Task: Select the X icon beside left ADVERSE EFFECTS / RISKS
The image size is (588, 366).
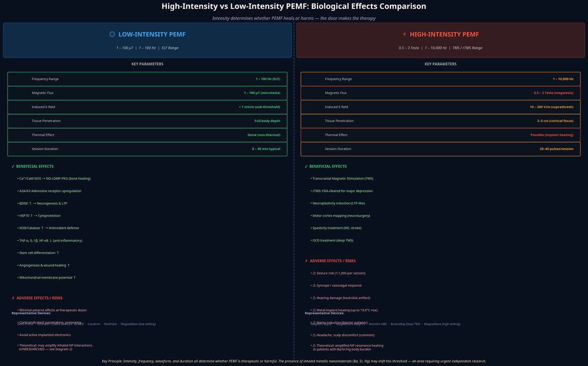Action: [13, 297]
